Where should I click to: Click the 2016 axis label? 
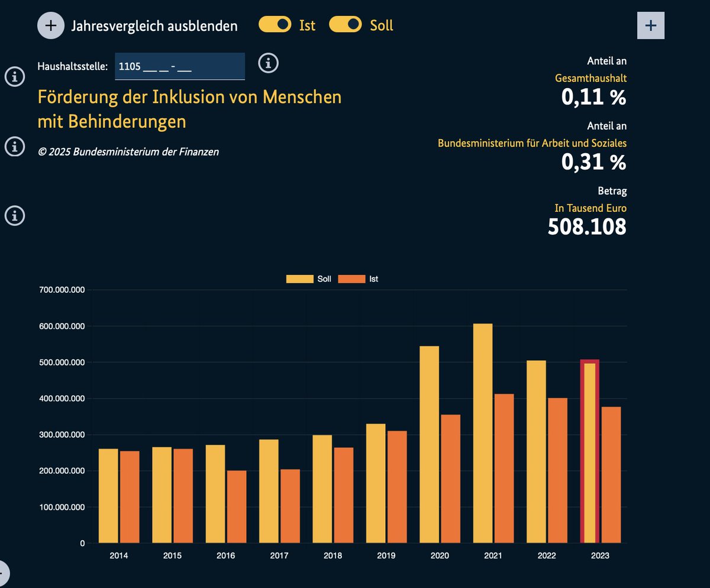click(226, 556)
